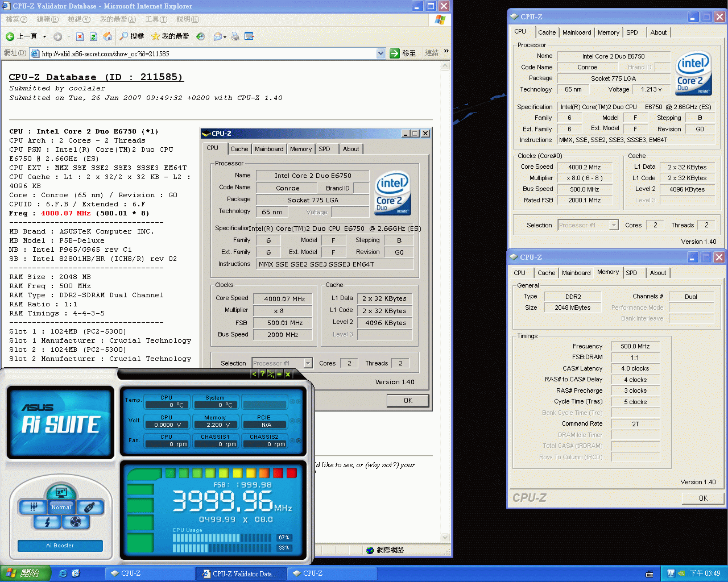Open the fan icon in AI Suite
Image resolution: width=728 pixels, height=582 pixels.
76,522
